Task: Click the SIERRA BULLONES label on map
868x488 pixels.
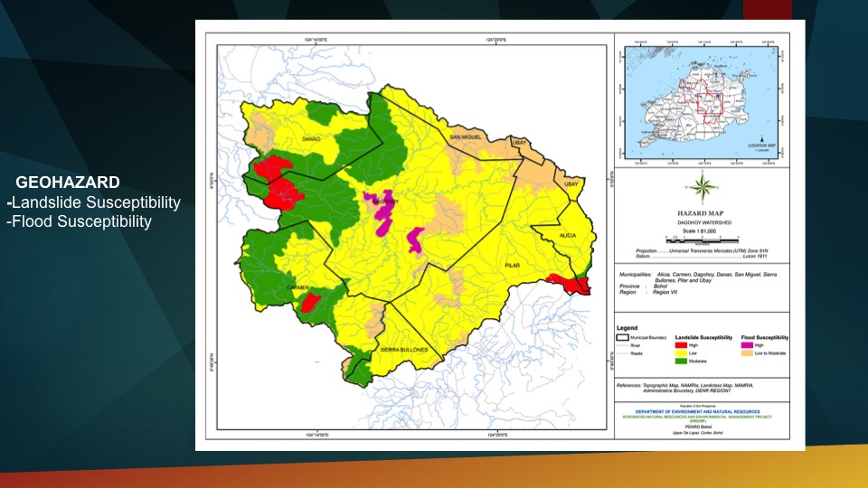Action: (x=402, y=348)
